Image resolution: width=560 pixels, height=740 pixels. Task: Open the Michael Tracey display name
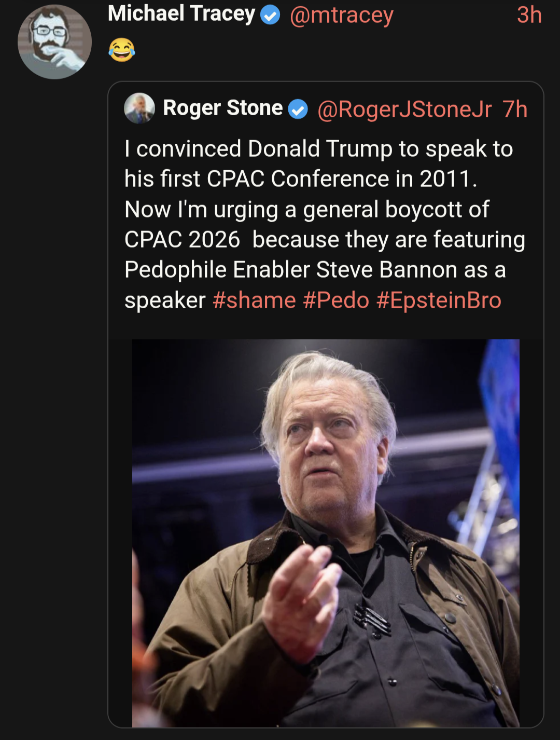click(x=181, y=14)
